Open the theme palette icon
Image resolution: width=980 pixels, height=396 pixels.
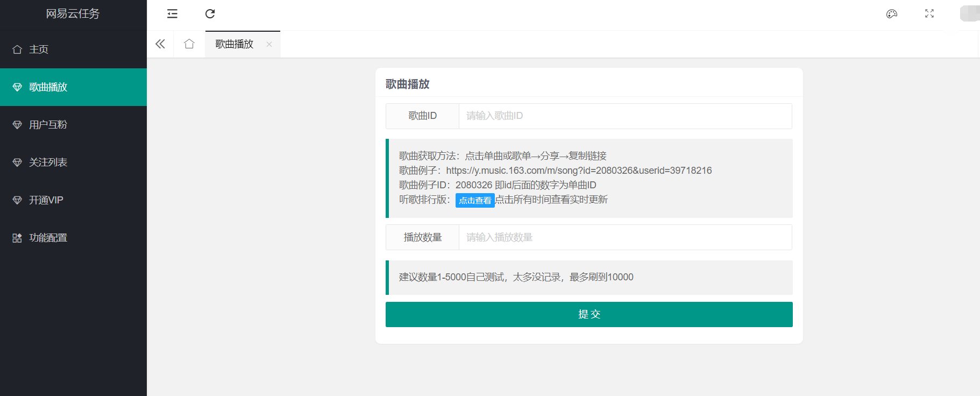(x=892, y=14)
